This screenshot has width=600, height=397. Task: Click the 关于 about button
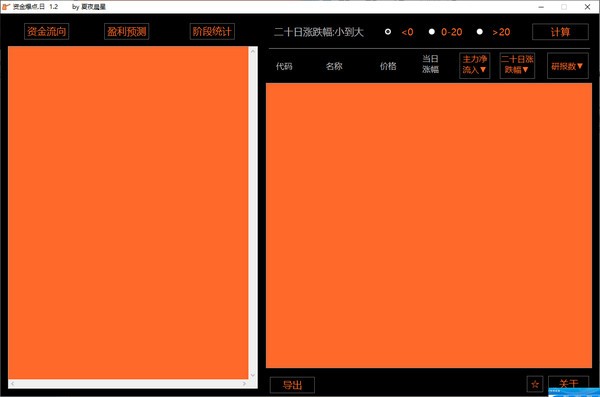(568, 383)
